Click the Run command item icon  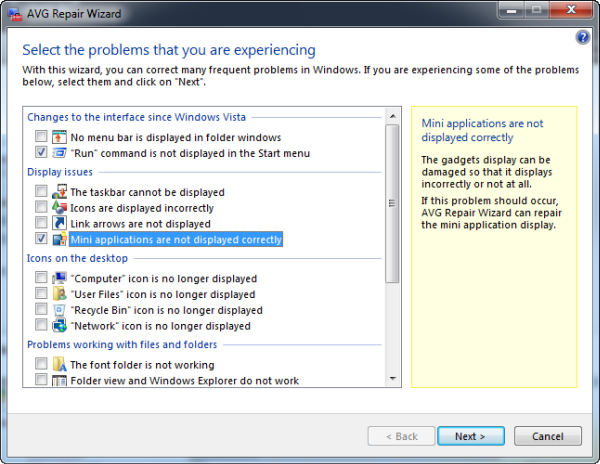click(59, 153)
